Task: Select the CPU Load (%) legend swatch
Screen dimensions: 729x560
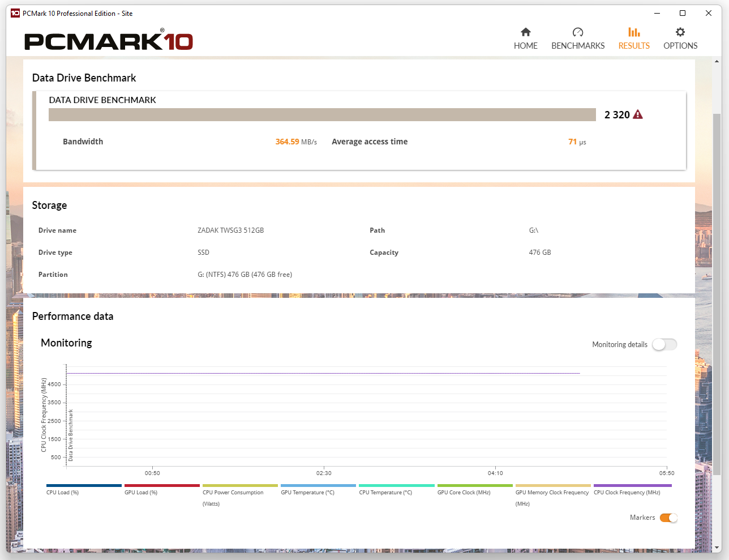Action: pyautogui.click(x=84, y=485)
